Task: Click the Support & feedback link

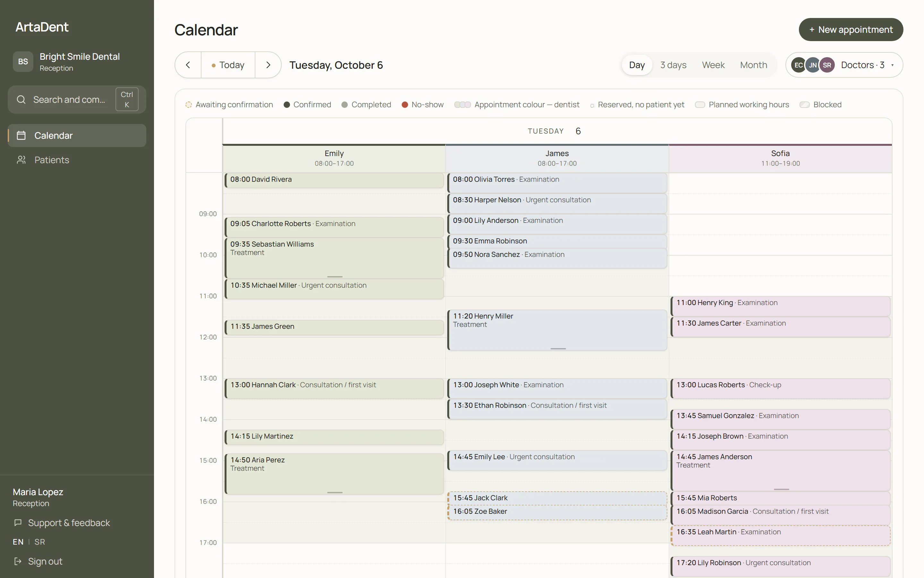Action: pyautogui.click(x=62, y=522)
